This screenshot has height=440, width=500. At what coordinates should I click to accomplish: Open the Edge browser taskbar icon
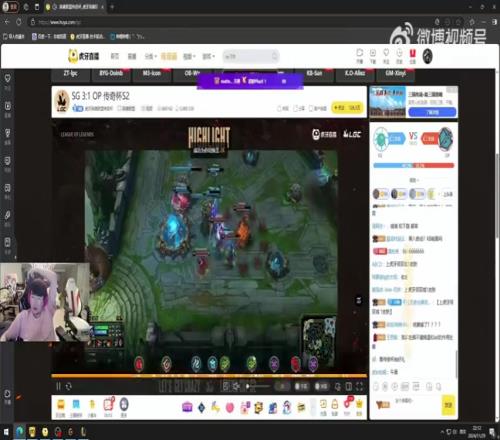(20, 432)
